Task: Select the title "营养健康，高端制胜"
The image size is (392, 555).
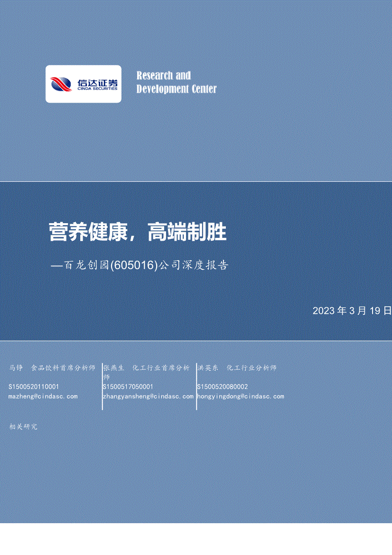Action: pyautogui.click(x=138, y=232)
